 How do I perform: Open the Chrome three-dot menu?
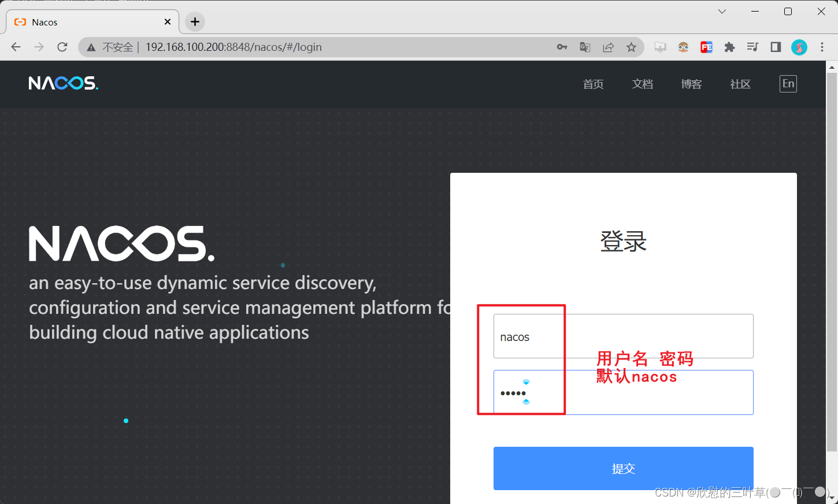click(x=822, y=47)
